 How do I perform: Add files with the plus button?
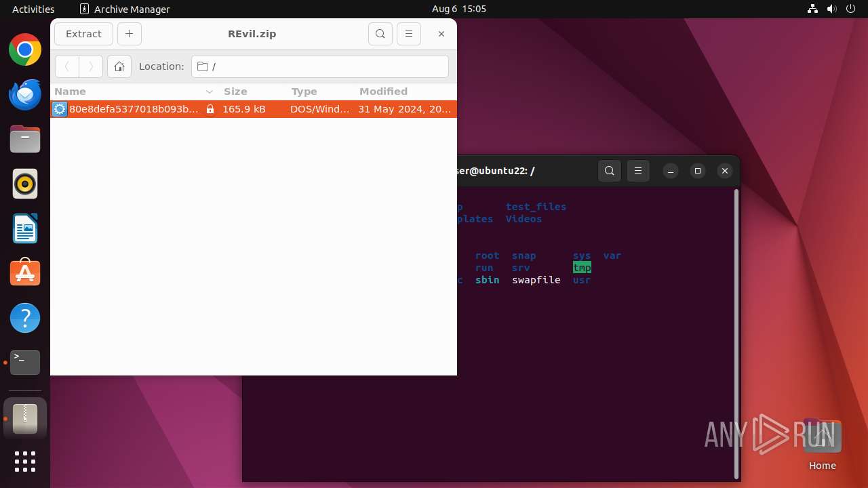129,34
